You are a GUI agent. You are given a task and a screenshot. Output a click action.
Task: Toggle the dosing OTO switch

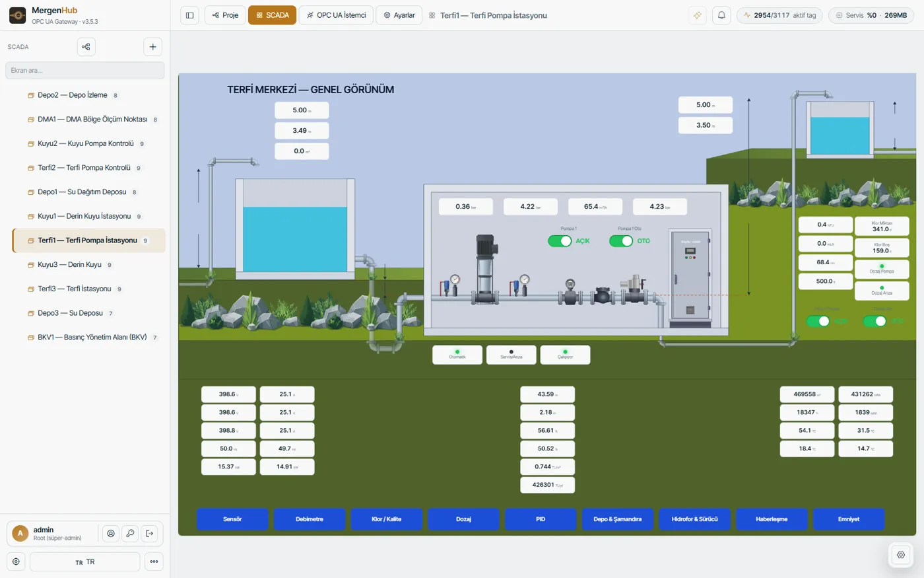pyautogui.click(x=875, y=321)
